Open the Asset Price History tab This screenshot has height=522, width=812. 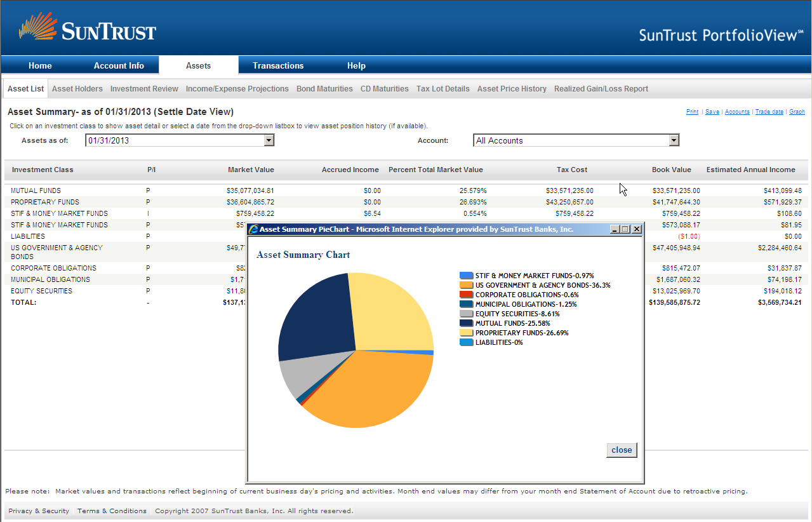512,89
